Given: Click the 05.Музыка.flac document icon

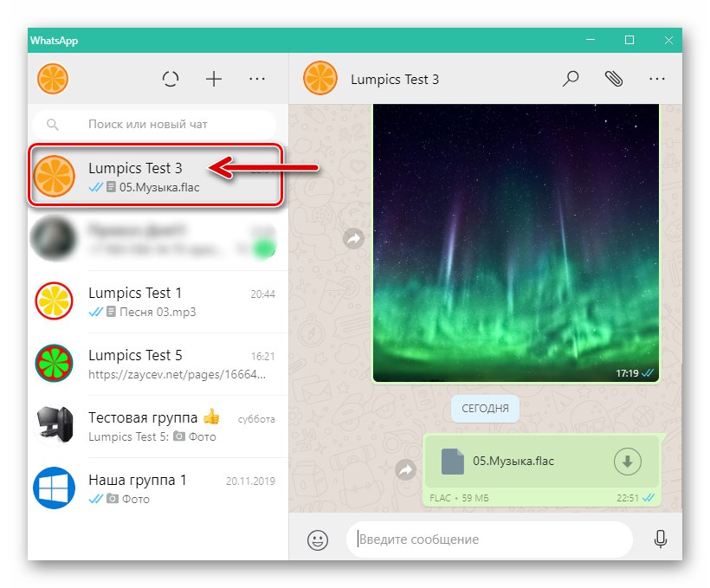Looking at the screenshot, I should click(x=452, y=462).
